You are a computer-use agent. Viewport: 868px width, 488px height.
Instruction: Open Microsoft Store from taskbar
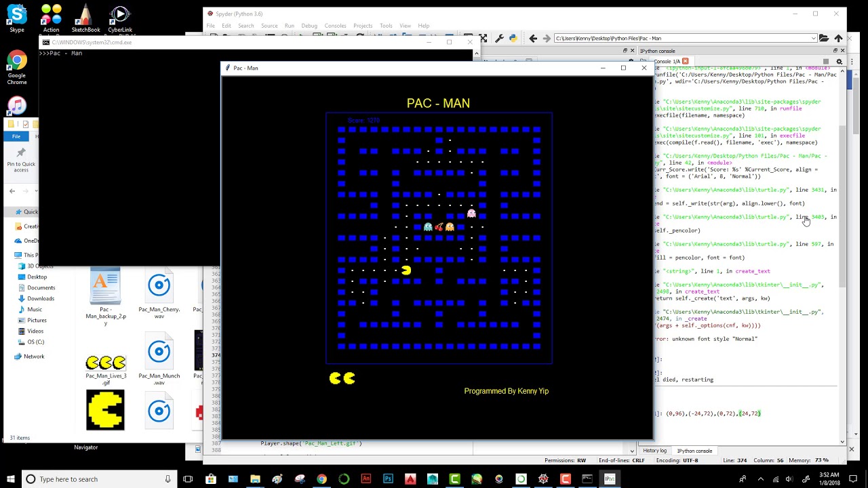tap(211, 479)
